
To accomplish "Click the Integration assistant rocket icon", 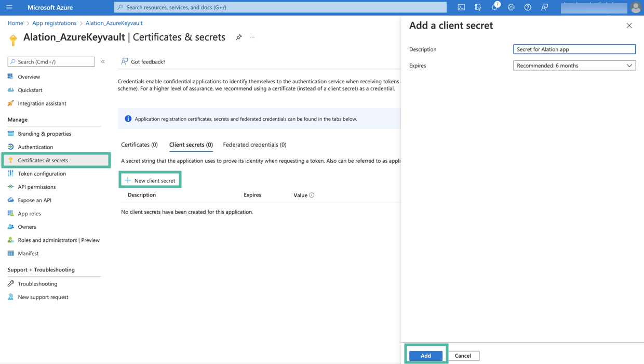I will coord(10,103).
